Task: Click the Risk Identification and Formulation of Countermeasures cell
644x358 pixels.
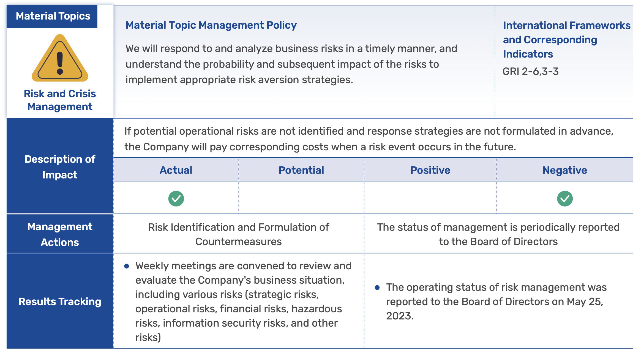Action: pos(239,234)
